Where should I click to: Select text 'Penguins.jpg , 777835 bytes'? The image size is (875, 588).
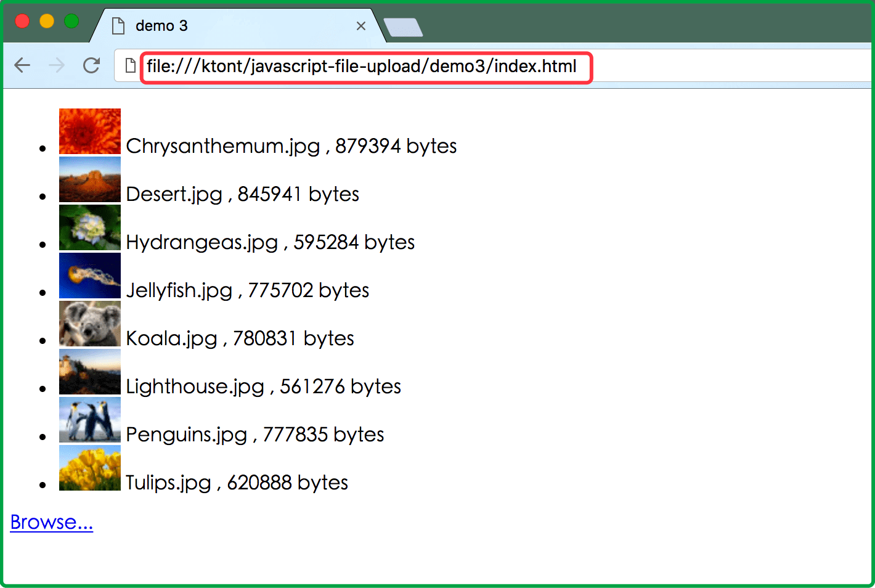pos(255,435)
